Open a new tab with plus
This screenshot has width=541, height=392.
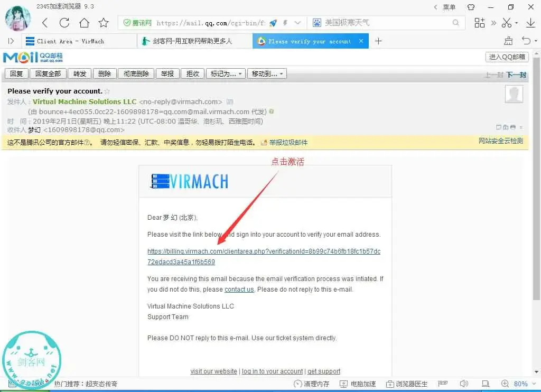click(x=378, y=41)
